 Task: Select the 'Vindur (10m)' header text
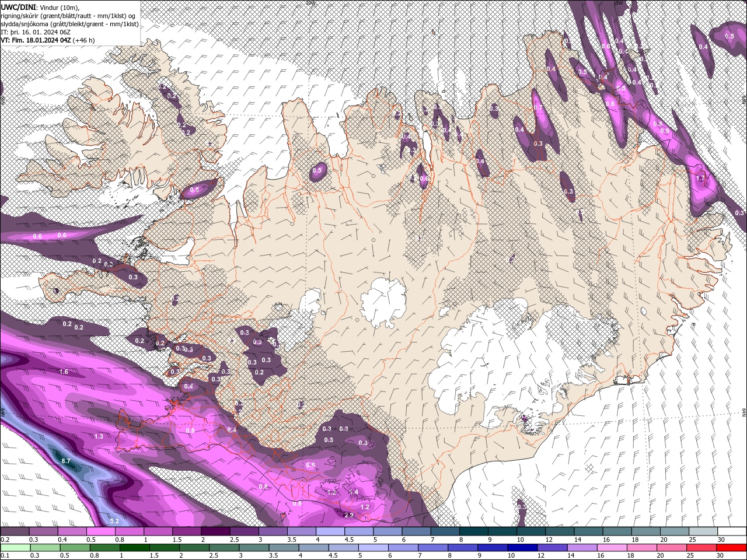pyautogui.click(x=60, y=7)
